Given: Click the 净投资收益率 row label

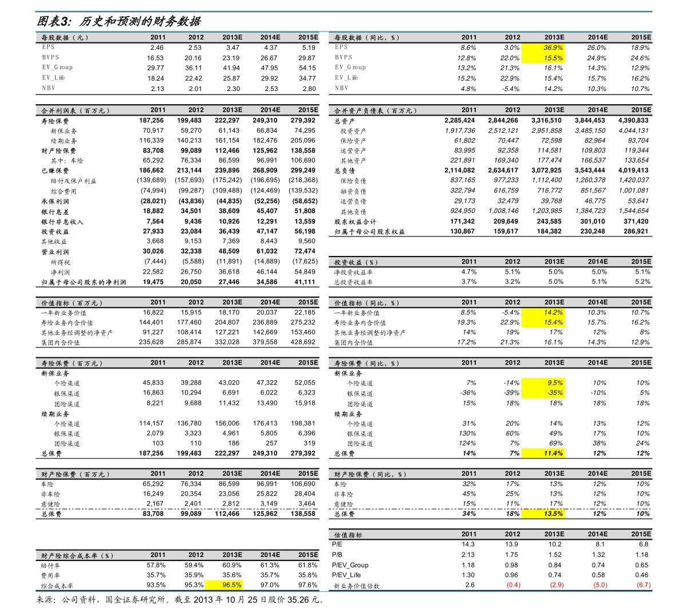Looking at the screenshot, I should pos(353,272).
